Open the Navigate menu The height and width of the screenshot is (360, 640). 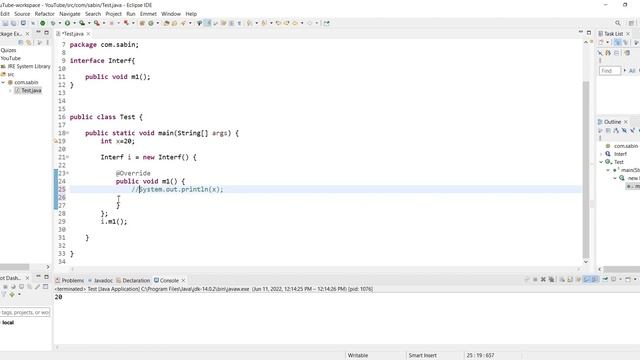(70, 14)
